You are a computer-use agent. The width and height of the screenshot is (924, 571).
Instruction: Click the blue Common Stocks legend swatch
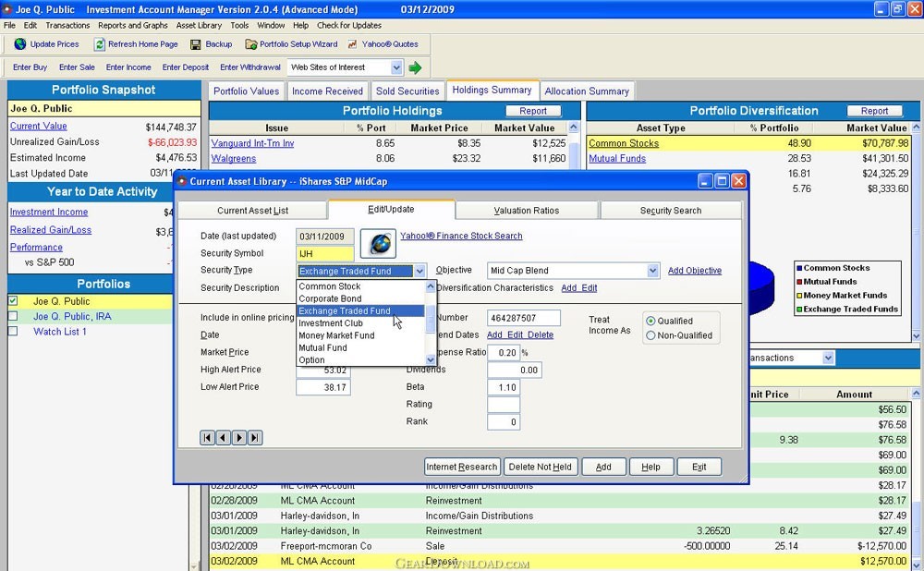tap(799, 268)
